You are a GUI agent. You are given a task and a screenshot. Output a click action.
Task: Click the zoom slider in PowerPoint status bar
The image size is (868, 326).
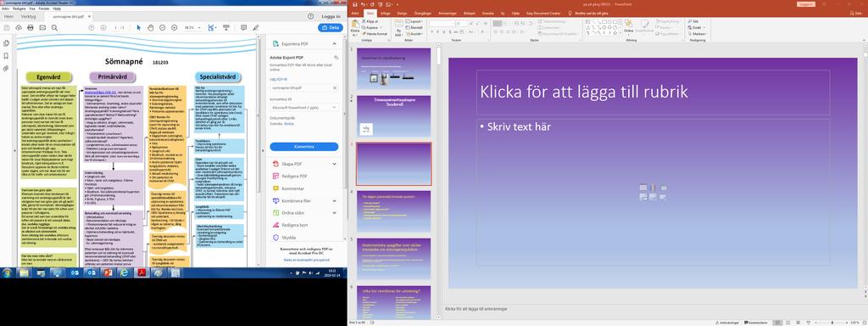pos(832,323)
